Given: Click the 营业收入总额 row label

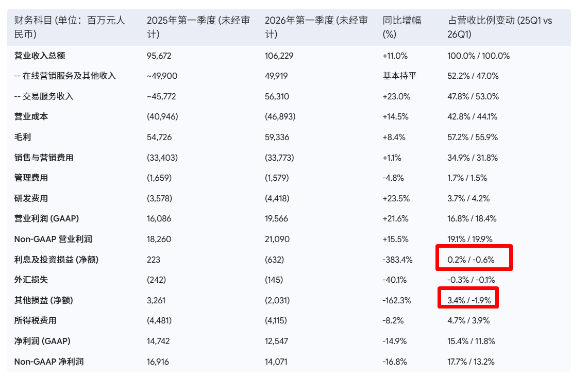Looking at the screenshot, I should click(x=40, y=56).
